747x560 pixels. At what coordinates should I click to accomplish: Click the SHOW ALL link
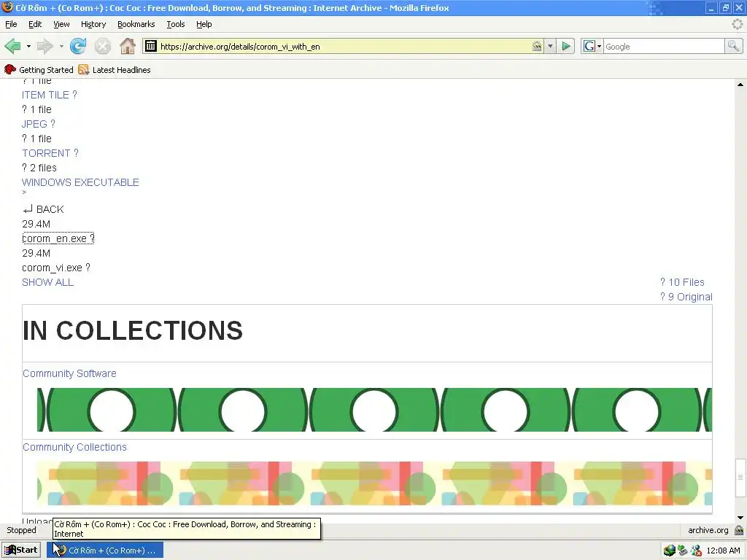[x=47, y=282]
